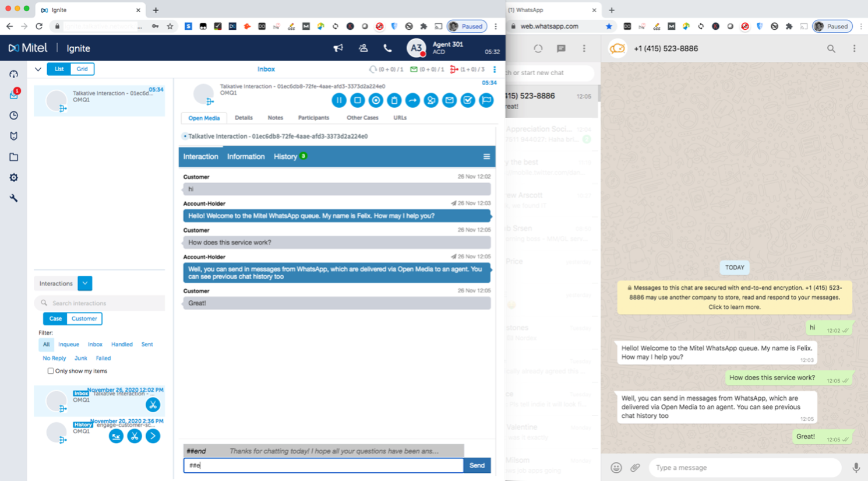
Task: Collapse the inbox list chevron
Action: pyautogui.click(x=38, y=69)
